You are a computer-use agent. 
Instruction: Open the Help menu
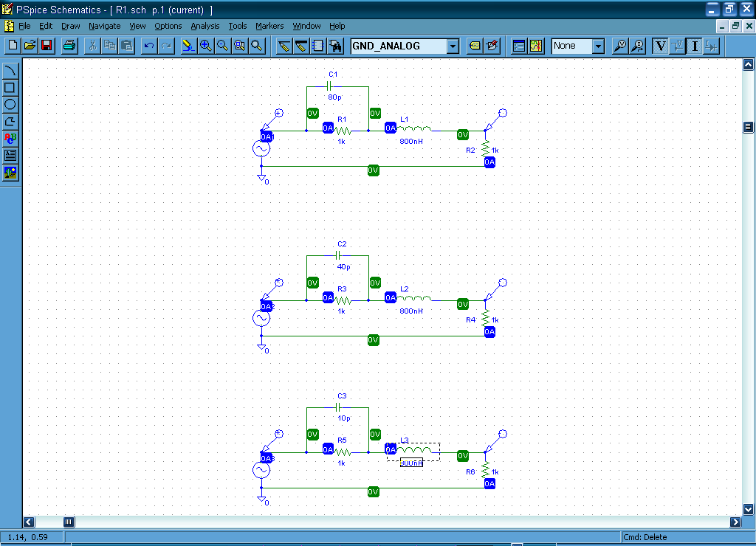click(x=337, y=26)
